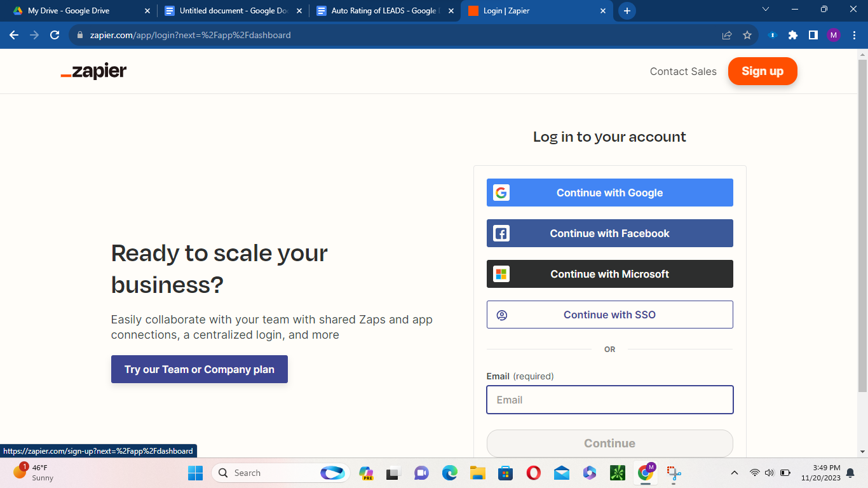
Task: Open the Windows Start menu
Action: (x=195, y=473)
